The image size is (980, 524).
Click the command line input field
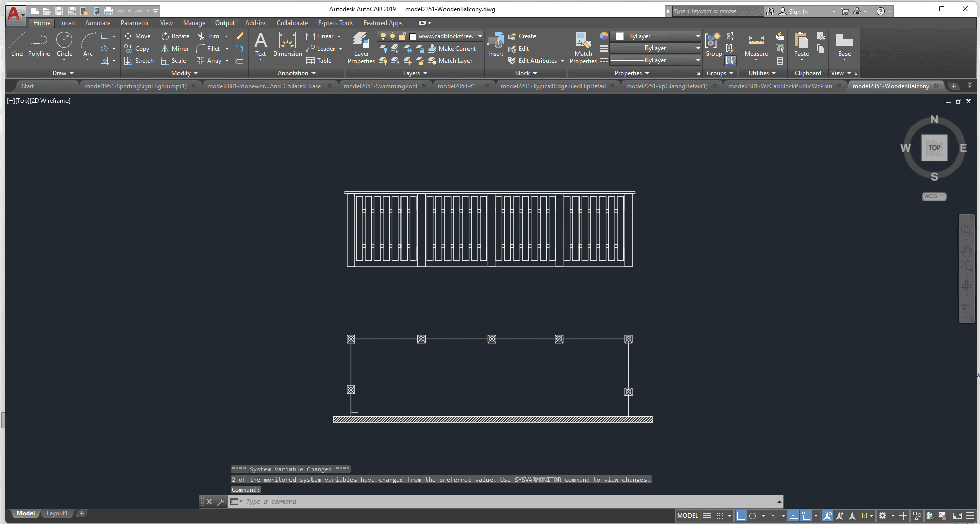point(506,502)
